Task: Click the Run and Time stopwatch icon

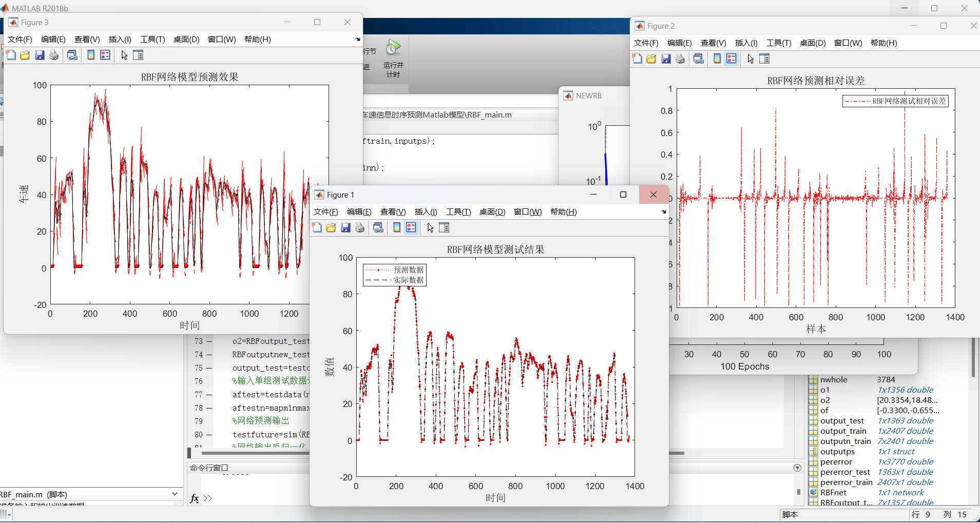Action: (x=393, y=48)
